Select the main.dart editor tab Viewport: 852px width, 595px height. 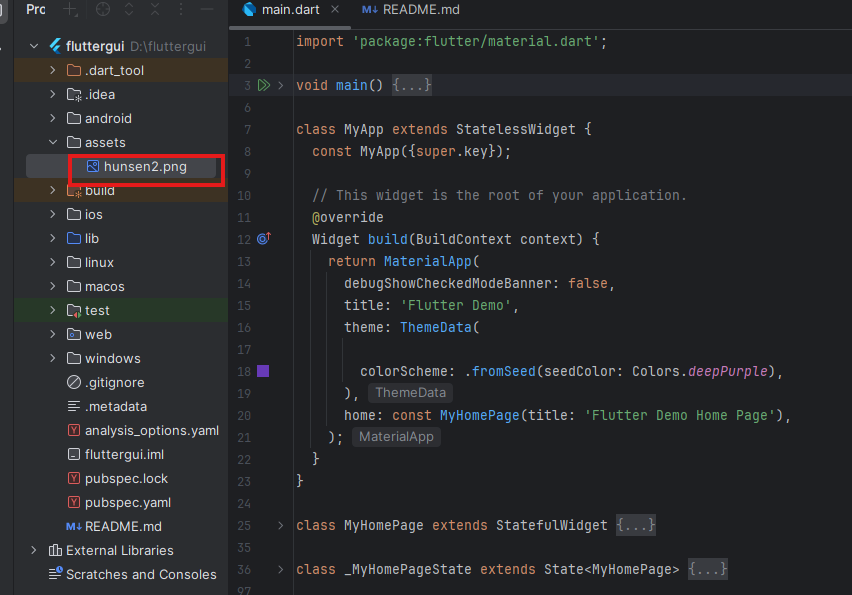pos(289,9)
